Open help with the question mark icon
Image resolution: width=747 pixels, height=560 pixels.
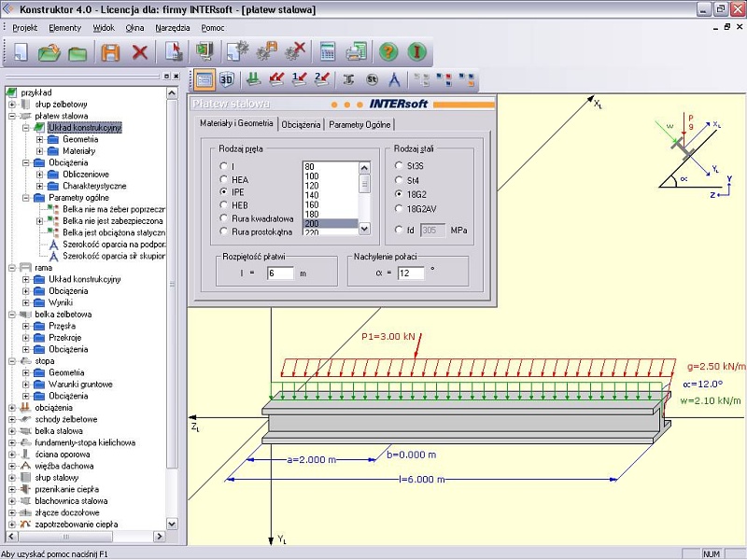coord(388,51)
